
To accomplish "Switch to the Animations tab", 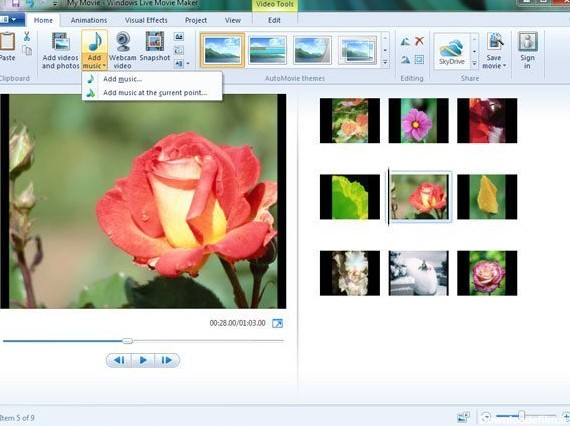I will pos(89,20).
